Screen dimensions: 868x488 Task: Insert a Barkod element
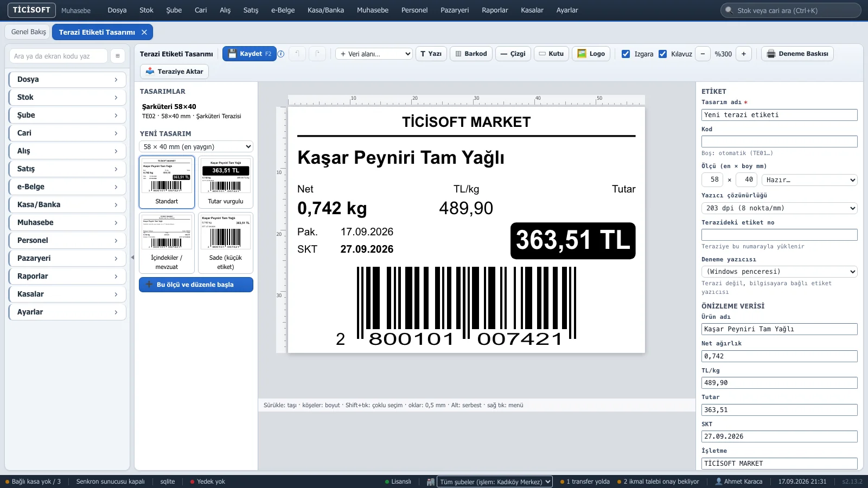click(471, 54)
